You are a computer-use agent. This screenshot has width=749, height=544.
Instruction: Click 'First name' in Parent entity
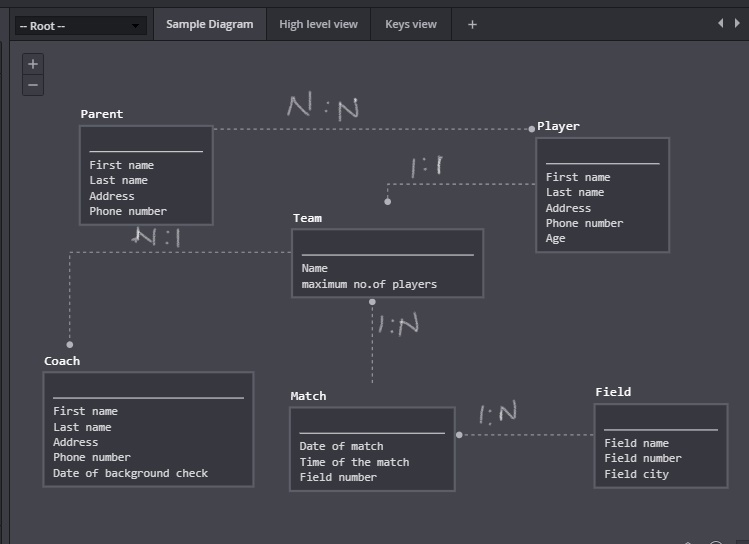(121, 165)
